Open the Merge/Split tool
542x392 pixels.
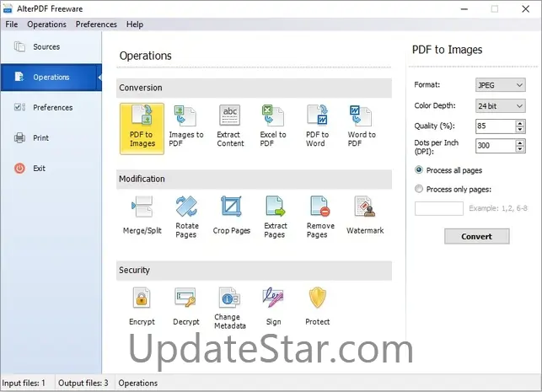click(x=142, y=216)
